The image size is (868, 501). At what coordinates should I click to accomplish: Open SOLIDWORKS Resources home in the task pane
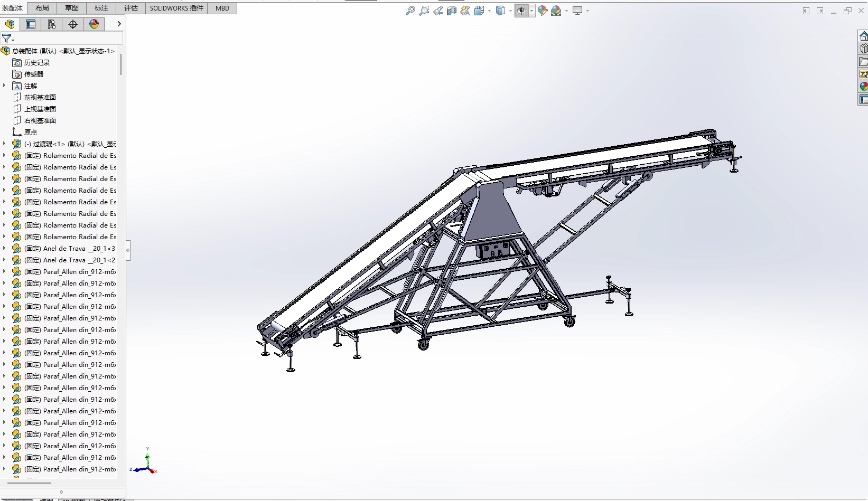tap(863, 36)
